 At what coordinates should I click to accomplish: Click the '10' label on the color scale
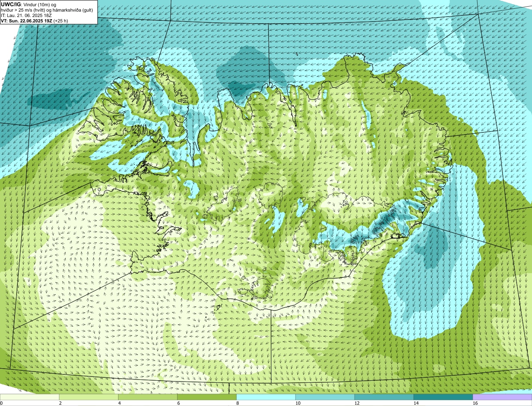click(x=298, y=403)
